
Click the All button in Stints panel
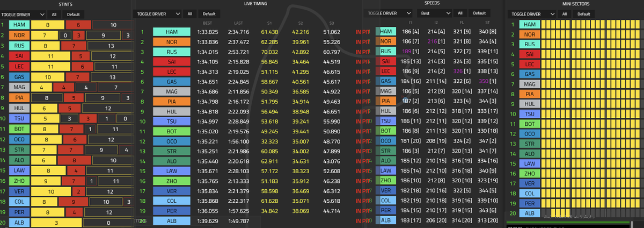pyautogui.click(x=54, y=14)
